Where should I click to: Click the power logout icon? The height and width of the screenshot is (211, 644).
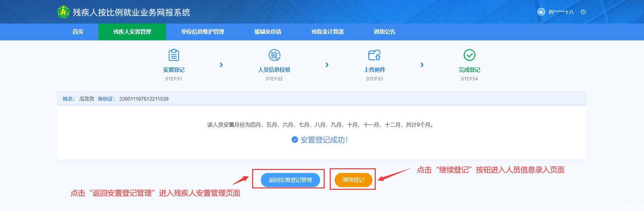tap(583, 12)
